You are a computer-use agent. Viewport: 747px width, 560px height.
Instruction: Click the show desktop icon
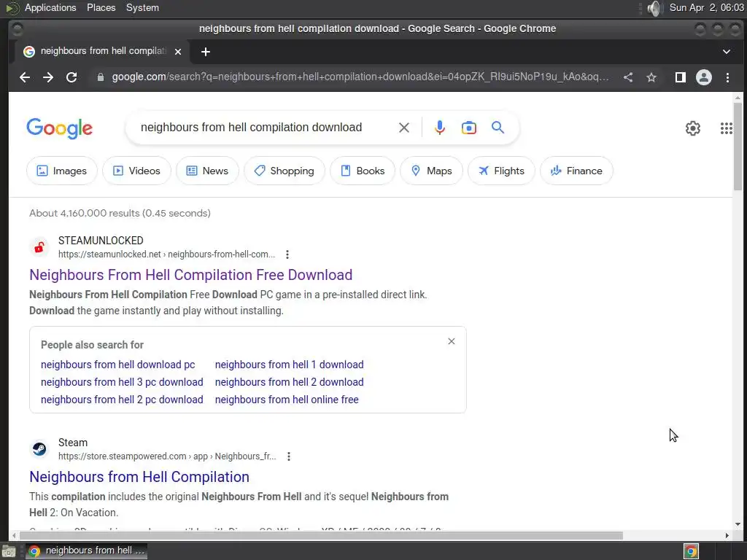(9, 551)
